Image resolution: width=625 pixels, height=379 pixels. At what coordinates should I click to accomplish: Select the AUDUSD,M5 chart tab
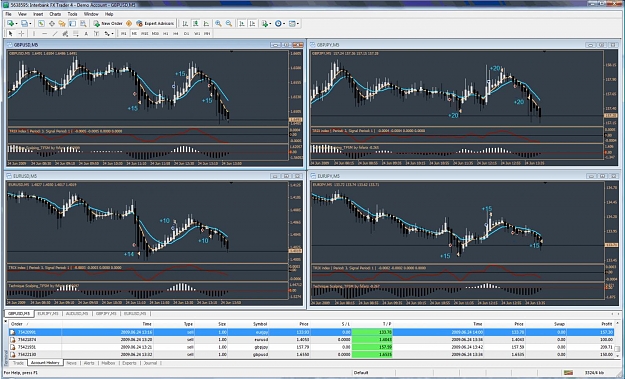click(77, 314)
